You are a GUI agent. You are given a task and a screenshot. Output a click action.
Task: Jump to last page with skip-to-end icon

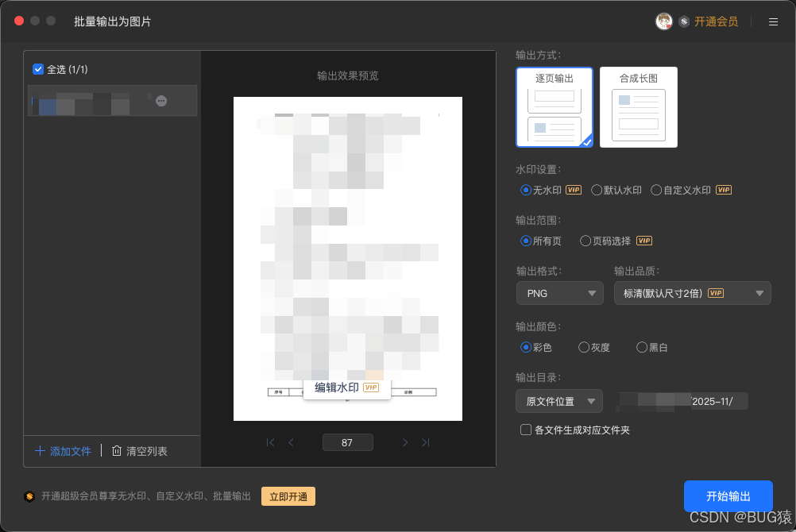click(x=425, y=442)
